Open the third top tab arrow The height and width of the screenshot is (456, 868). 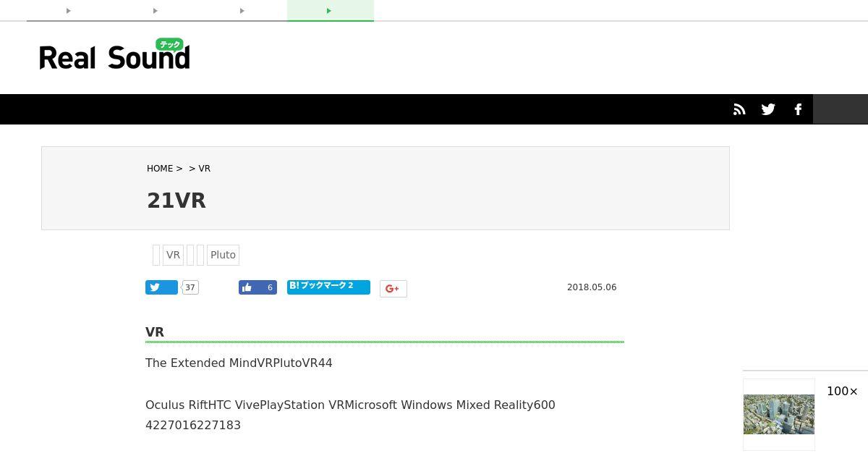[242, 11]
